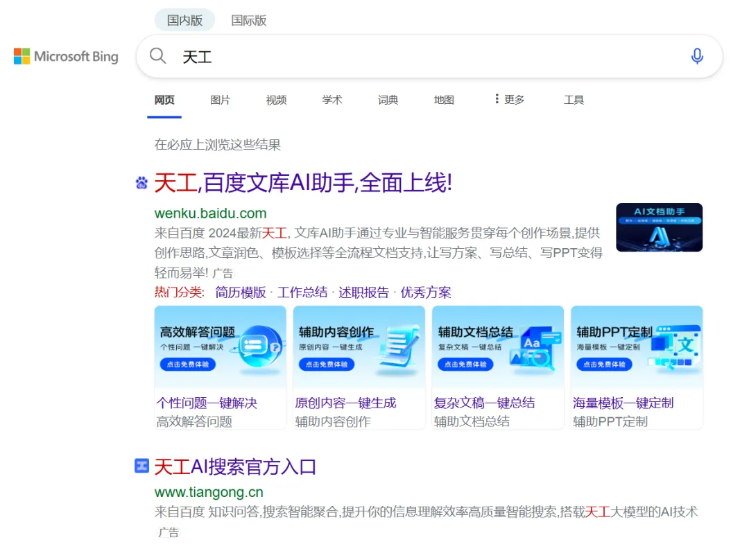Viewport: 749px width, 560px height.
Task: Open the 天工AI搜索官方入口 result title
Action: 235,466
